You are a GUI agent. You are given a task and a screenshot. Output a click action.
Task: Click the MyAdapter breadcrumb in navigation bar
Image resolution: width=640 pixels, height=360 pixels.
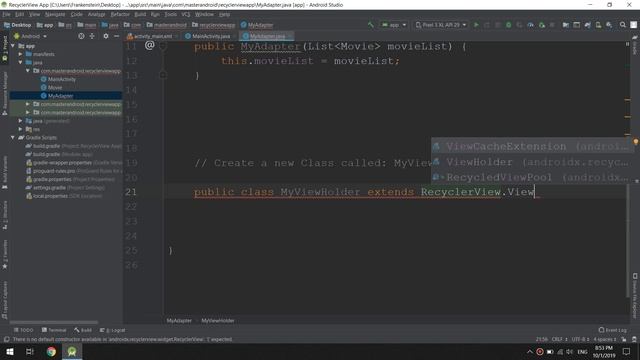pos(257,25)
